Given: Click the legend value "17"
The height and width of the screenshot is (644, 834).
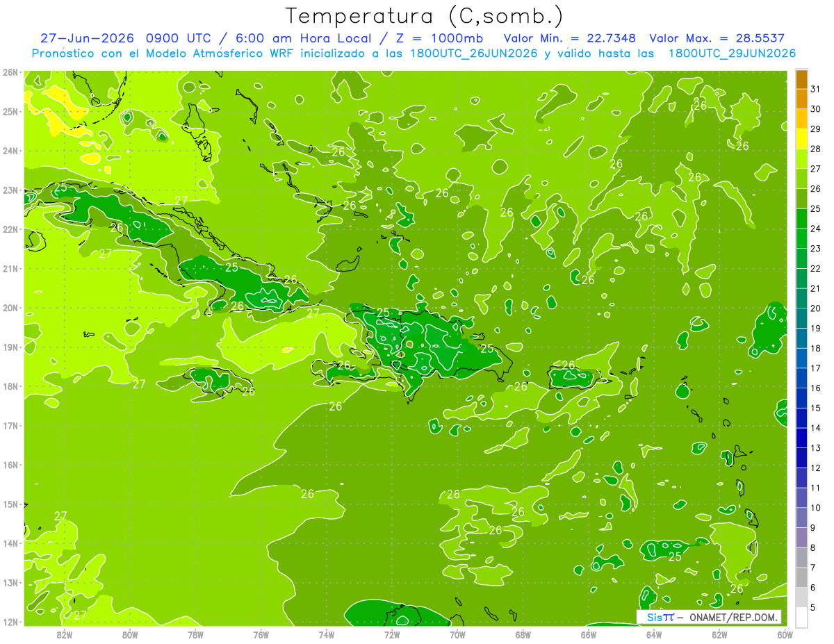Looking at the screenshot, I should [815, 368].
